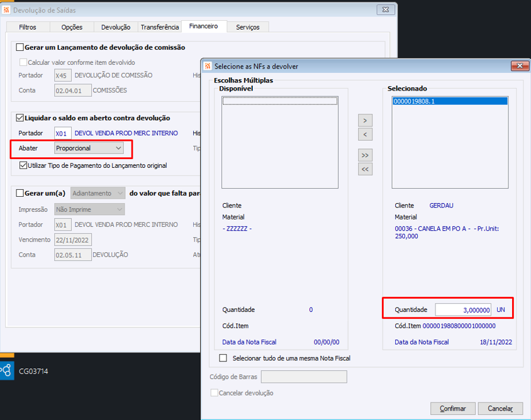Screen dimensions: 531x420
Task: Open the Impressão Não Imprime dropdown
Action: pos(89,209)
